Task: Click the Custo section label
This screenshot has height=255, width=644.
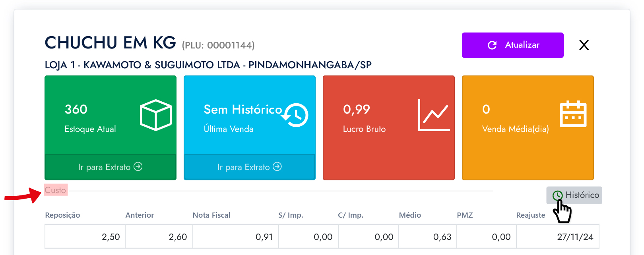Action: 55,190
